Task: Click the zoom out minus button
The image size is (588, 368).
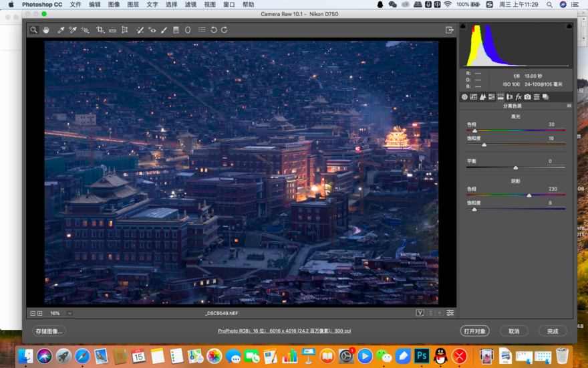Action: pyautogui.click(x=33, y=313)
